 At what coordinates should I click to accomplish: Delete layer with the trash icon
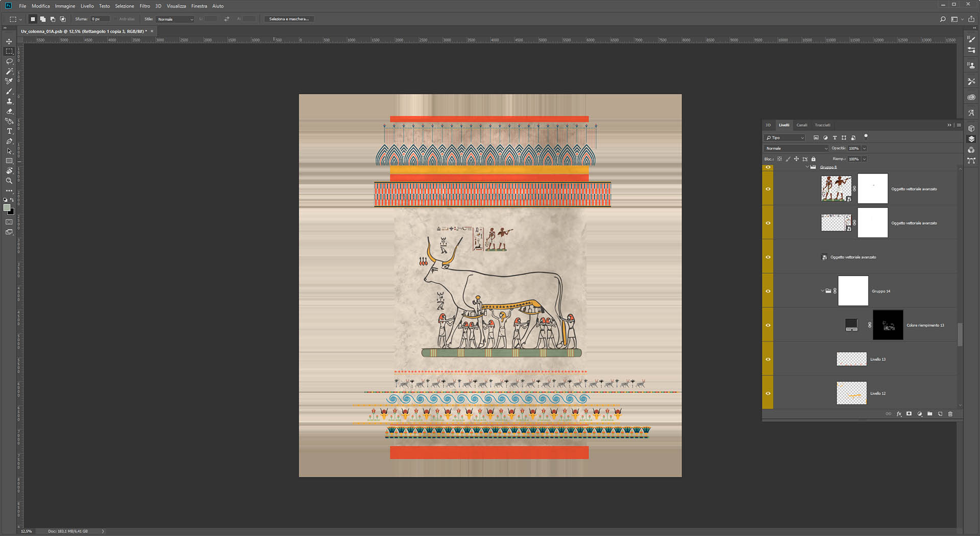click(x=950, y=414)
